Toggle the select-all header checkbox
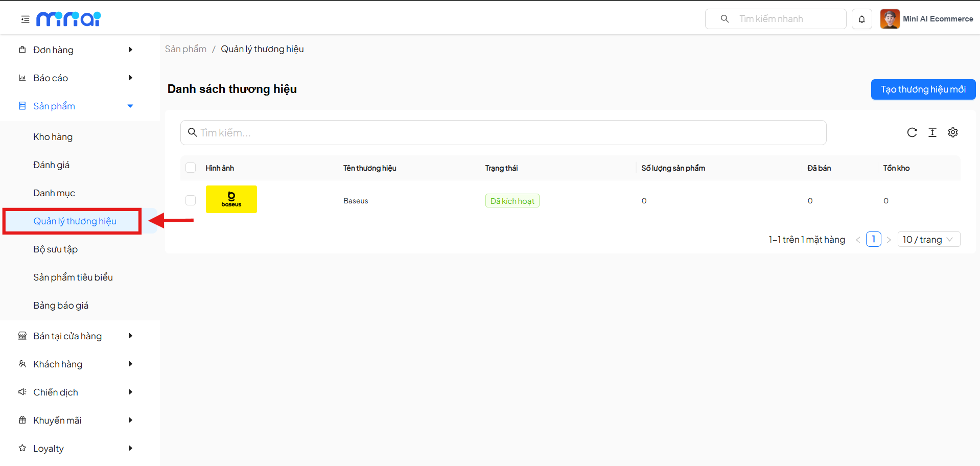The width and height of the screenshot is (980, 466). coord(191,168)
